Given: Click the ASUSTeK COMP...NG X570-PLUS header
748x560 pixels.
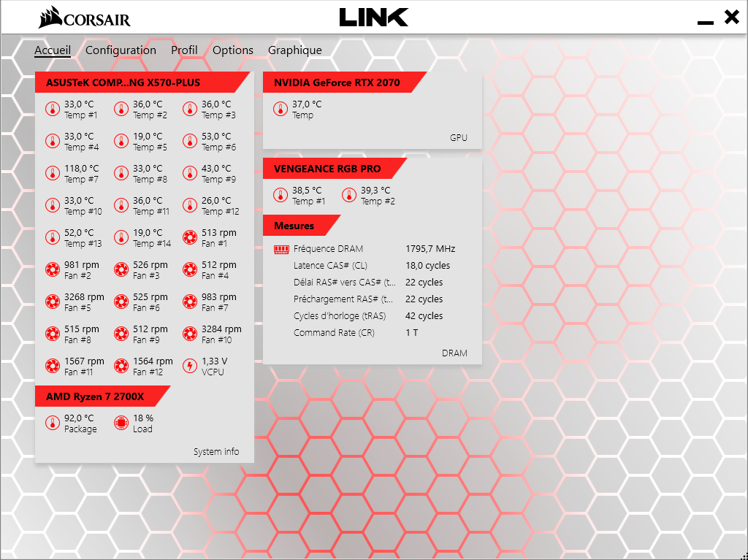Looking at the screenshot, I should tap(142, 82).
